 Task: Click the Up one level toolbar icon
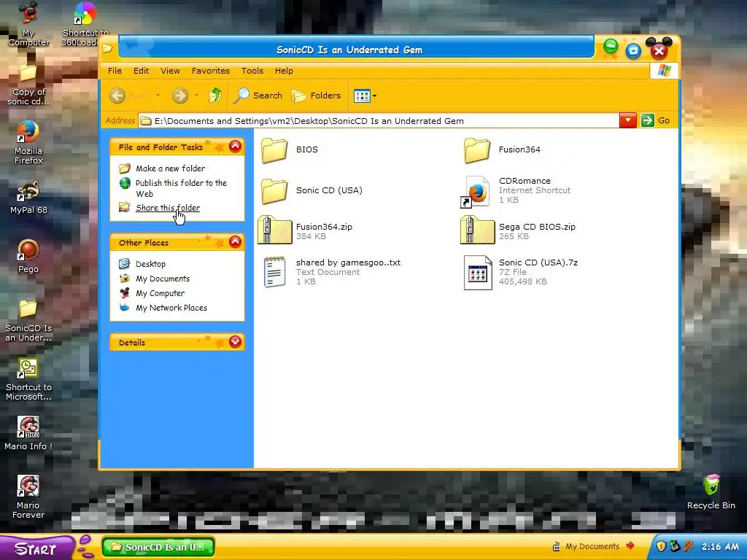coord(215,96)
